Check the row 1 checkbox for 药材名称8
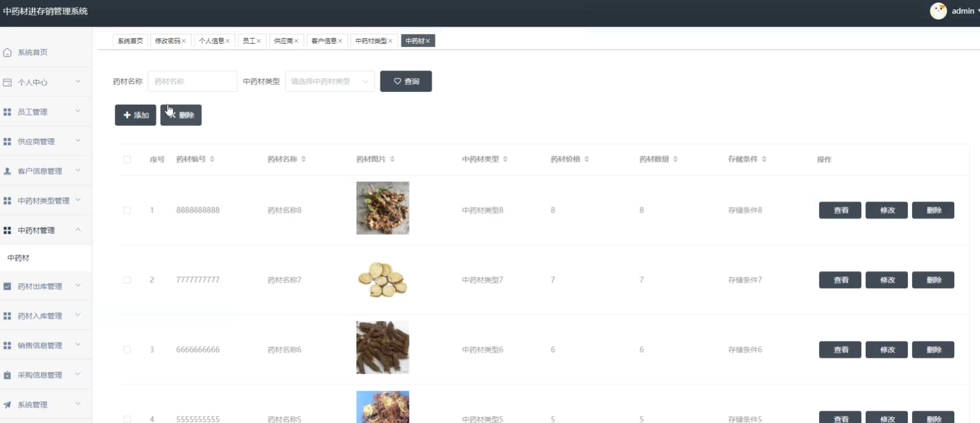980x423 pixels. (127, 210)
